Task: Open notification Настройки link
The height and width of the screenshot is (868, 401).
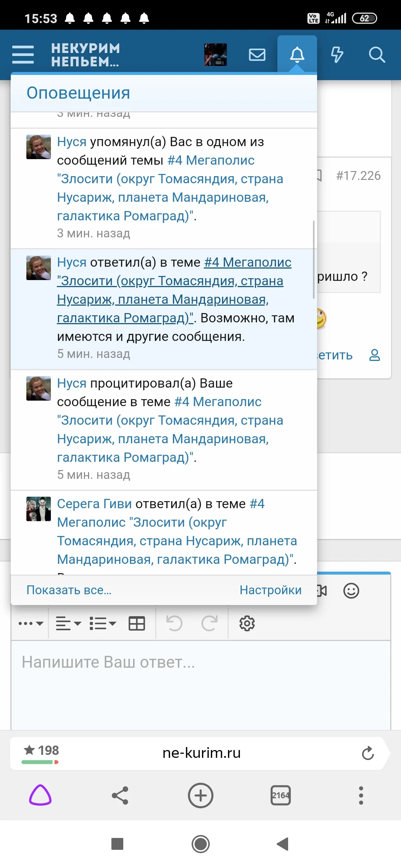Action: click(x=271, y=590)
